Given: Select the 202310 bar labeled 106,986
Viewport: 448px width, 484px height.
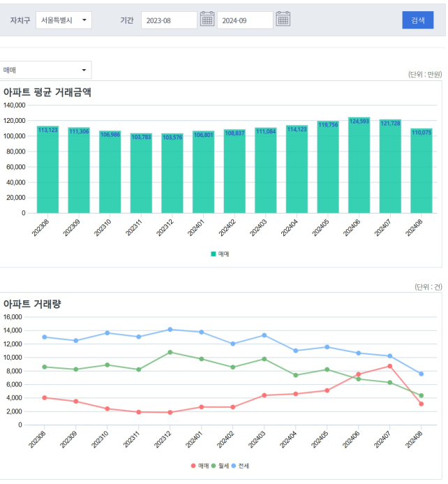Looking at the screenshot, I should pyautogui.click(x=110, y=172).
